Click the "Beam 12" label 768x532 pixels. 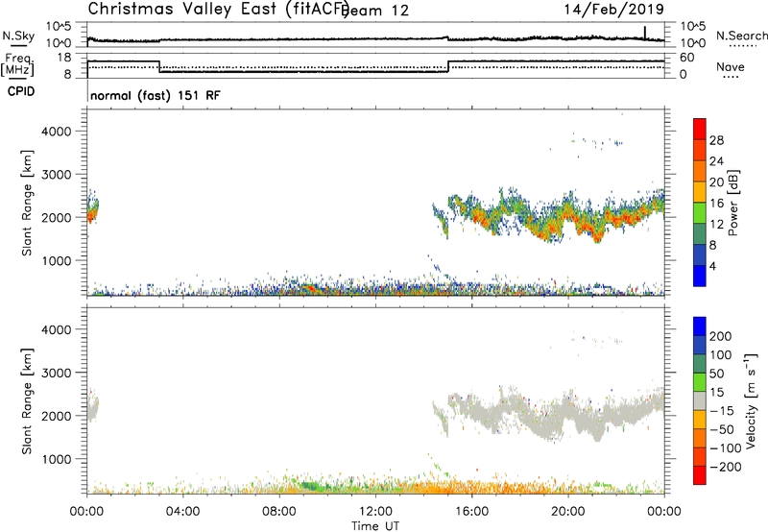375,11
